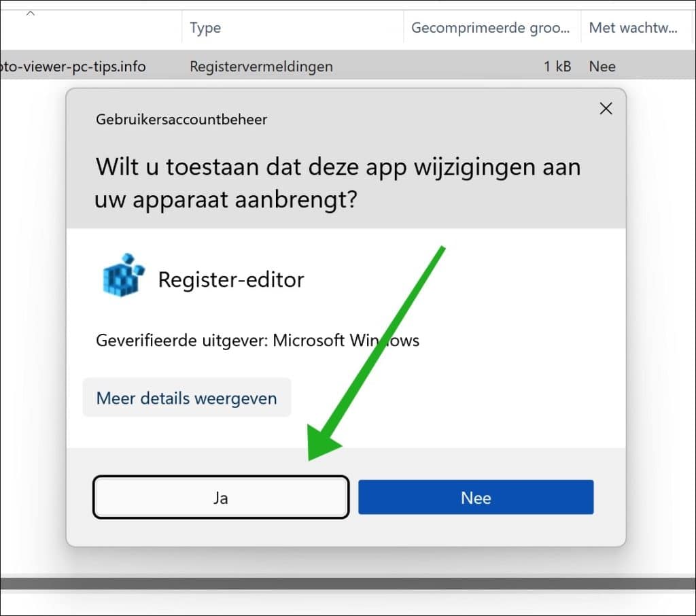Click the sort chevron above the name column
The height and width of the screenshot is (616, 696).
[x=30, y=14]
